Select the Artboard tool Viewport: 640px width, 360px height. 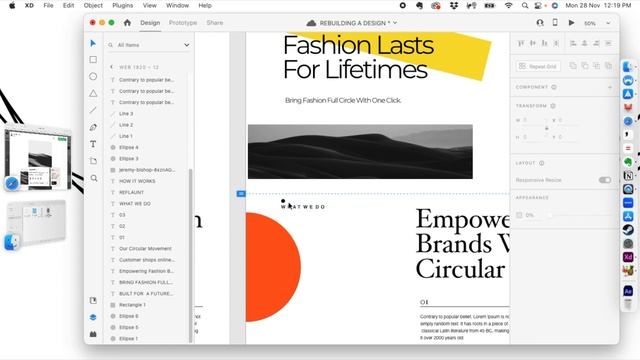click(x=93, y=161)
